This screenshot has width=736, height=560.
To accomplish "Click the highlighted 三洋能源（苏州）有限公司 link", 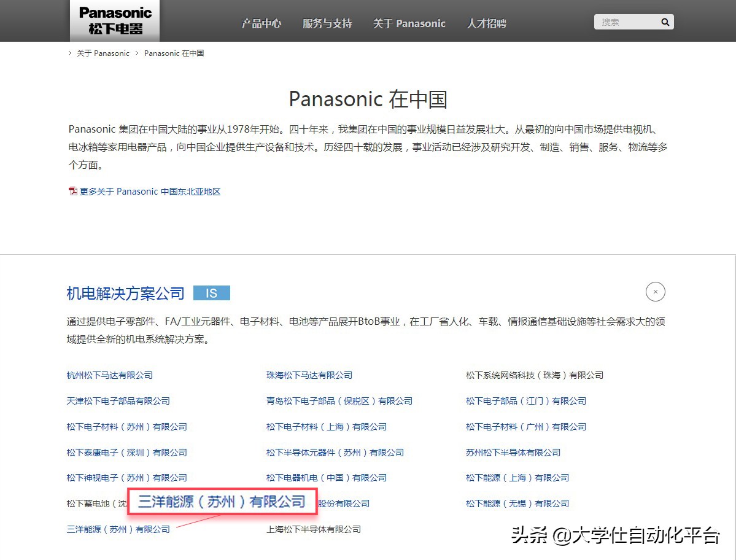I will click(x=222, y=502).
